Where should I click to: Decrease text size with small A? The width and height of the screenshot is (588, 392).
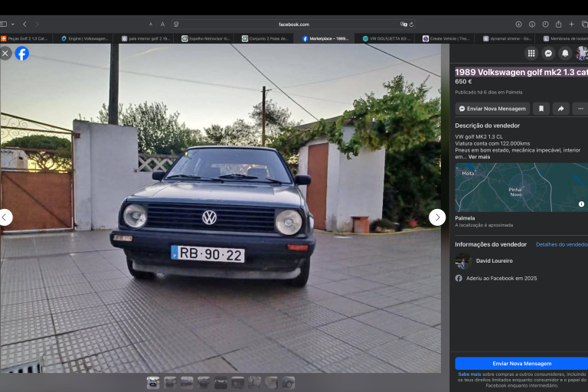click(151, 24)
